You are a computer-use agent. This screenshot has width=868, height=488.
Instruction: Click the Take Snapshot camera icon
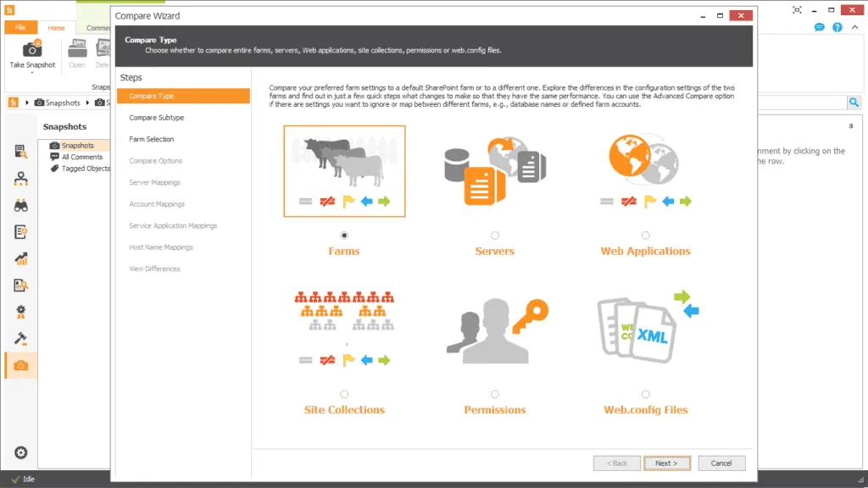32,49
